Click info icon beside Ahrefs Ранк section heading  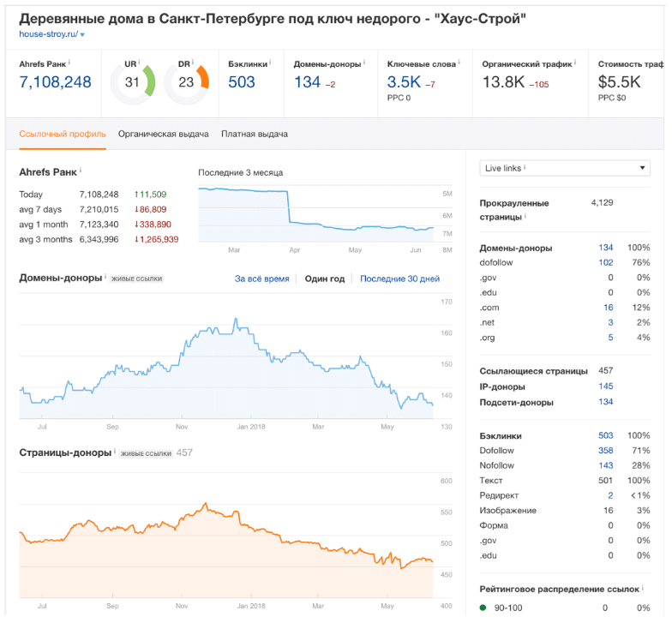[81, 170]
